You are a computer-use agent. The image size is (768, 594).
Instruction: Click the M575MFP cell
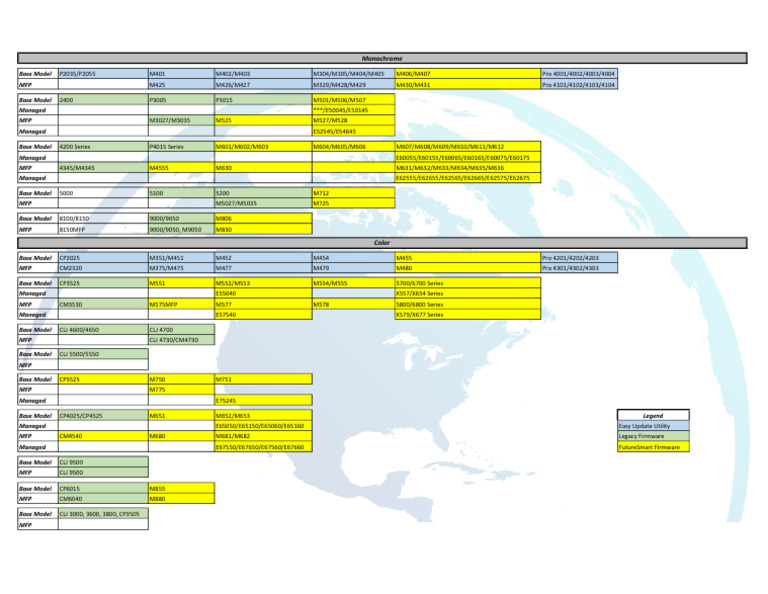tap(181, 305)
